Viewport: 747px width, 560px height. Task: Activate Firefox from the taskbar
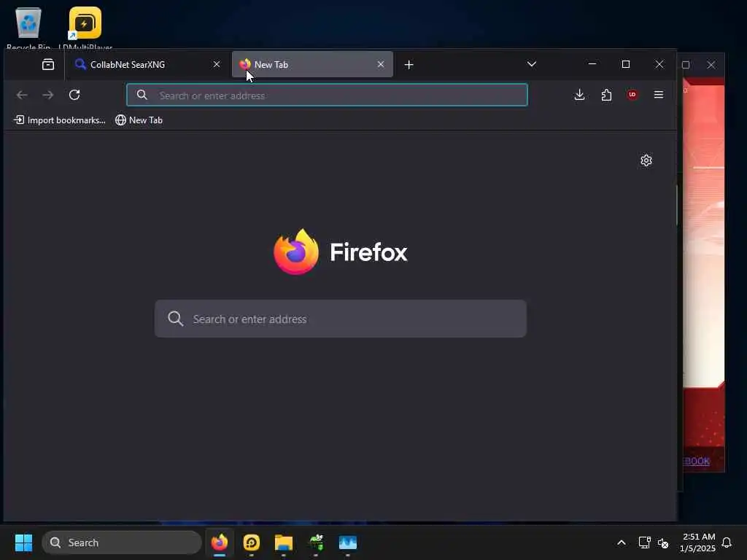click(219, 542)
